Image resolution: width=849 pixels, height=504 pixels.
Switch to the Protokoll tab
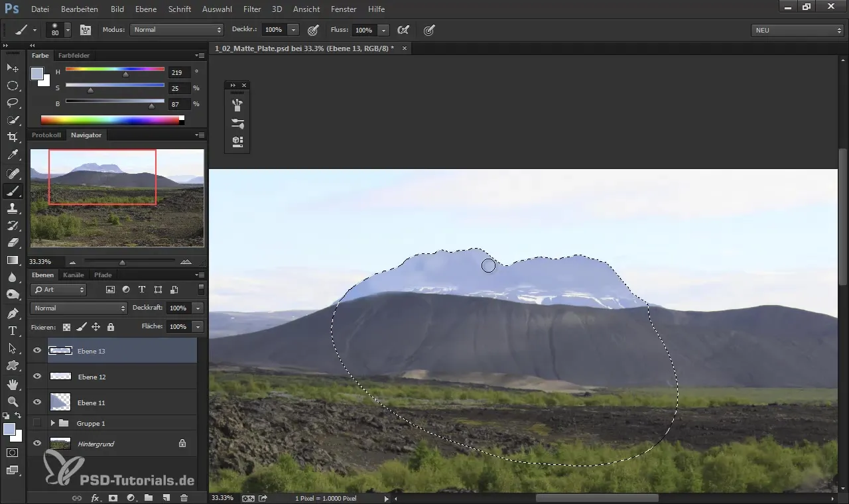tap(46, 135)
